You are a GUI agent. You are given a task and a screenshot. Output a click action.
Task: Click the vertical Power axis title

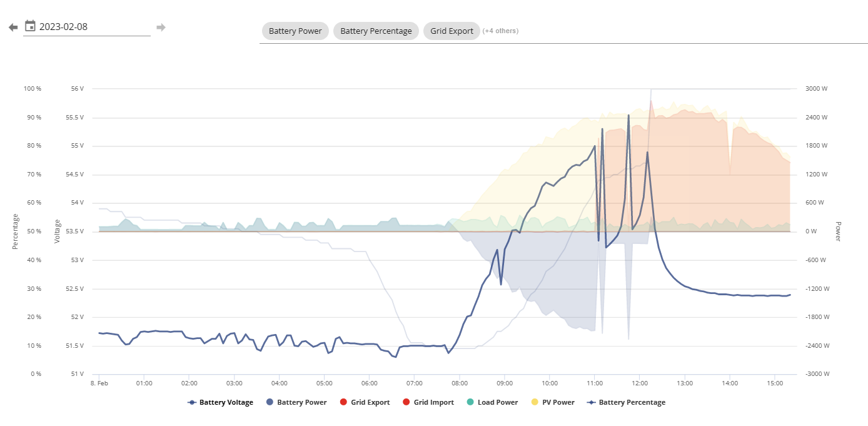838,231
